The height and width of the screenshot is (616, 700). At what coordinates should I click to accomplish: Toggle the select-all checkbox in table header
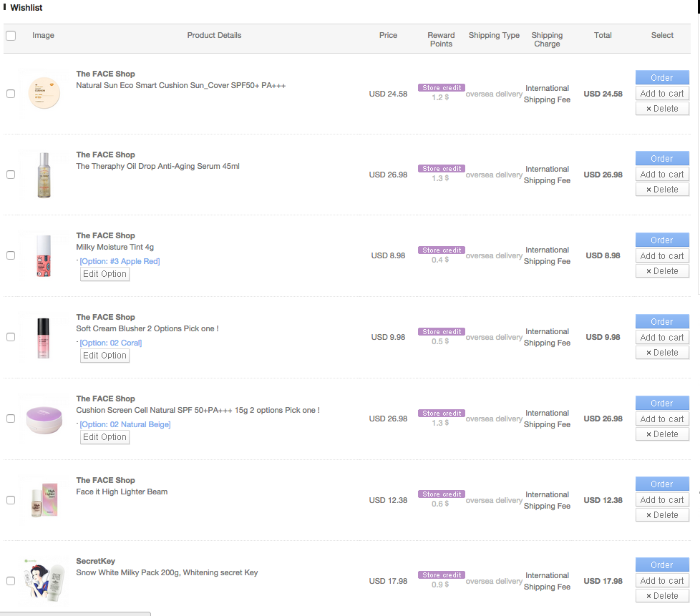tap(11, 36)
